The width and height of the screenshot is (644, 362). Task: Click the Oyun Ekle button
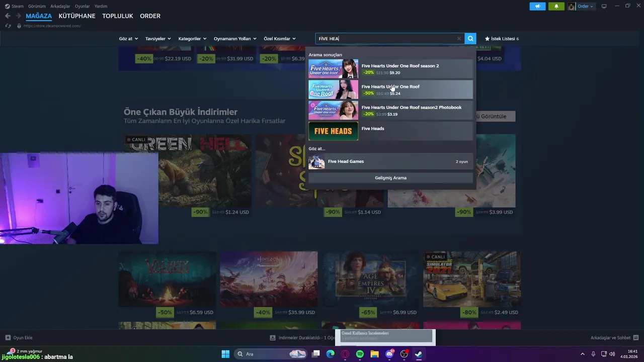coord(19,338)
